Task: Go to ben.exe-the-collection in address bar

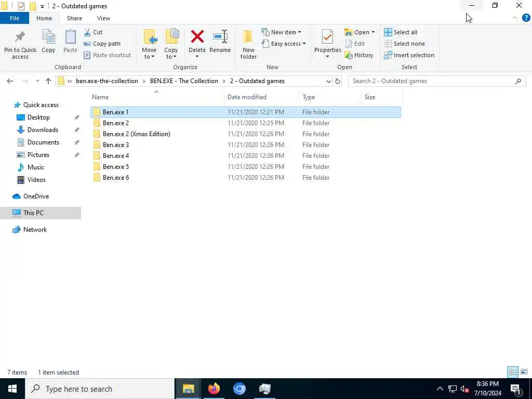Action: tap(107, 81)
